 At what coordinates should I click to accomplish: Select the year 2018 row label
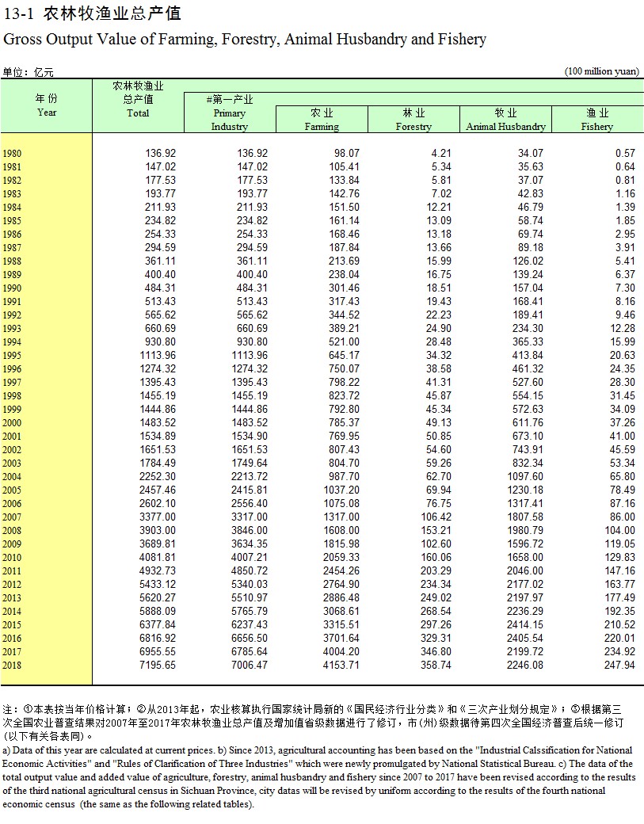tap(12, 666)
